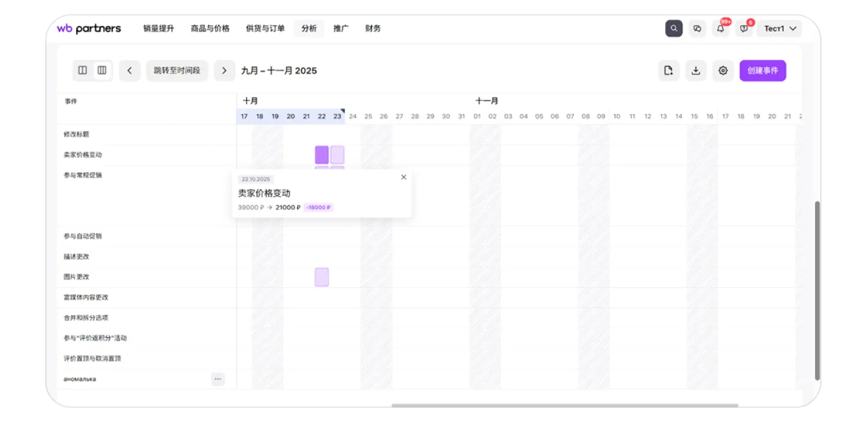This screenshot has height=422, width=868.
Task: Click the search icon in top bar
Action: 674,28
